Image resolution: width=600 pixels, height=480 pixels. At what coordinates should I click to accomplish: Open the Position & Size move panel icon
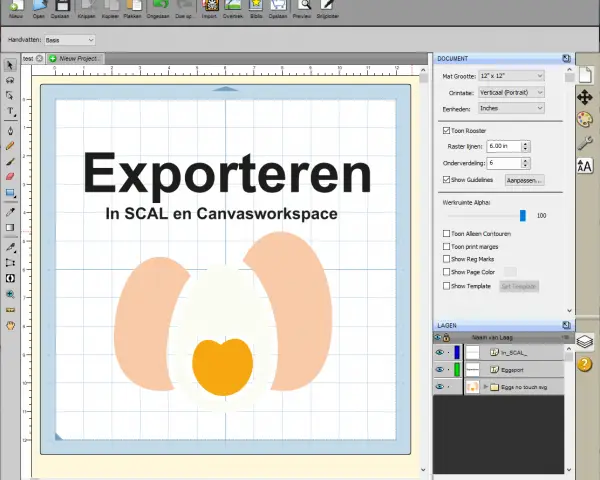click(585, 97)
